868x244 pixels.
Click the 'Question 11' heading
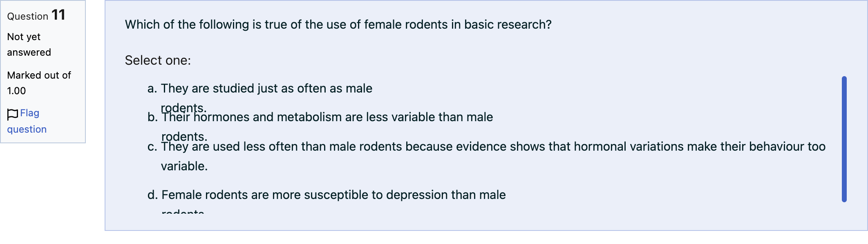(x=36, y=16)
